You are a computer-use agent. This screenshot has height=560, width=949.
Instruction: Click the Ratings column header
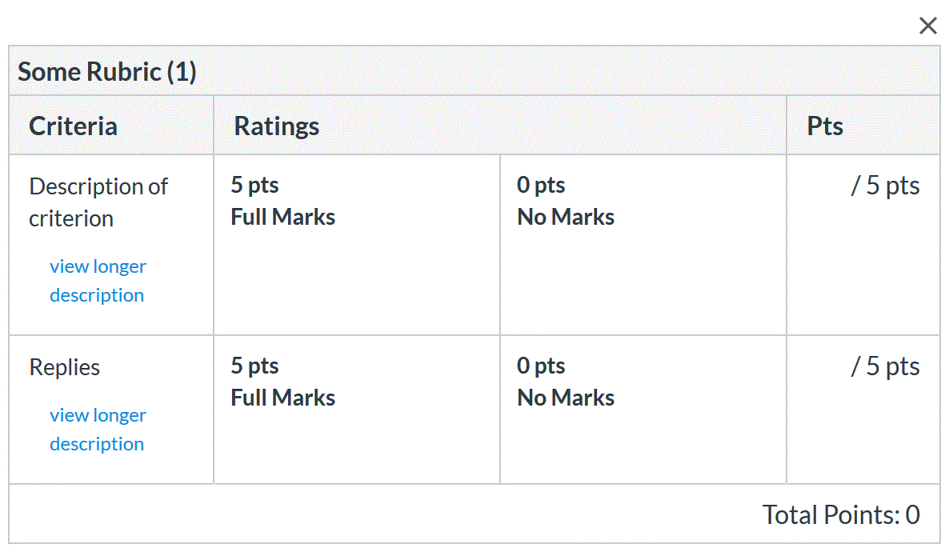click(x=277, y=126)
